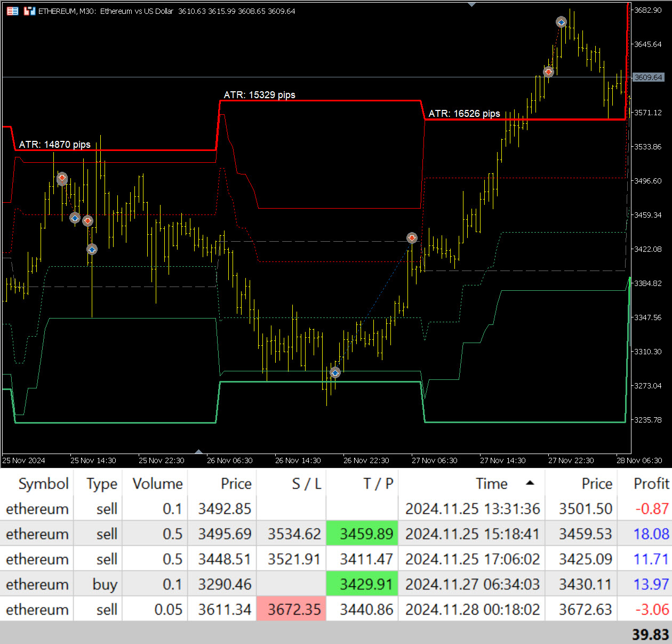Screen dimensions: 672x644
Task: Click the 'ATR: 16526 pips' label
Action: (464, 113)
